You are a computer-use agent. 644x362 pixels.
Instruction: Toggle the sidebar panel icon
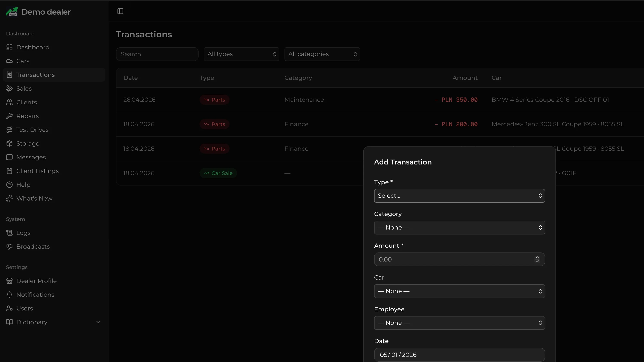(120, 11)
